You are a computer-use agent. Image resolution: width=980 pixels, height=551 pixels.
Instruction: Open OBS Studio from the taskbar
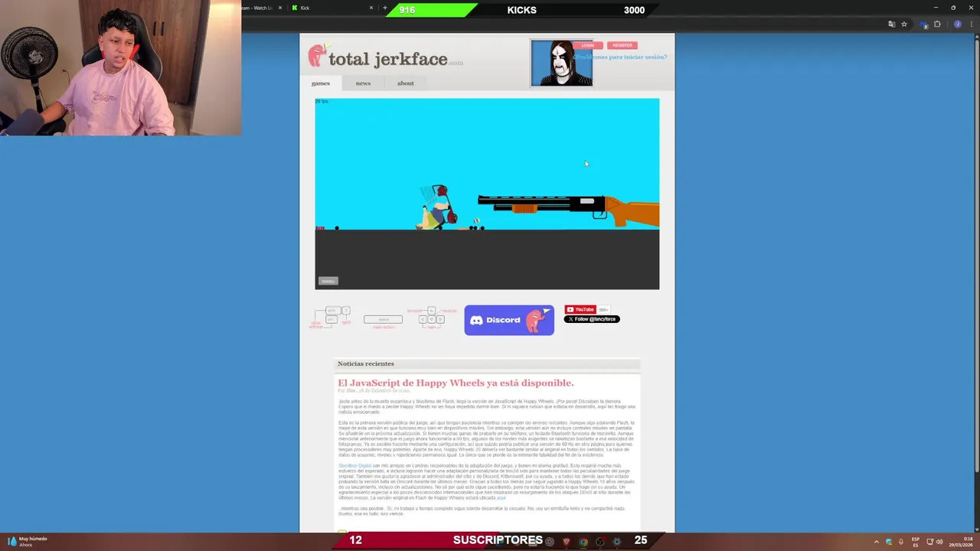click(x=600, y=542)
